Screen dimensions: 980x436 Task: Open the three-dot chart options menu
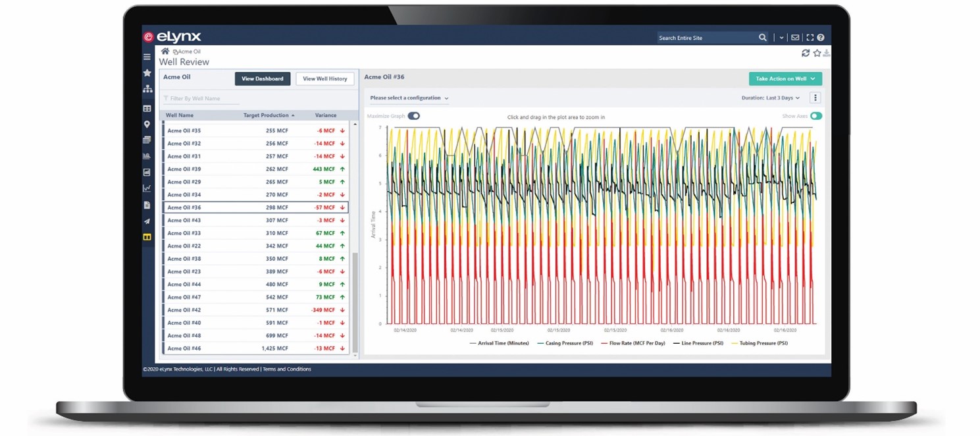coord(815,97)
